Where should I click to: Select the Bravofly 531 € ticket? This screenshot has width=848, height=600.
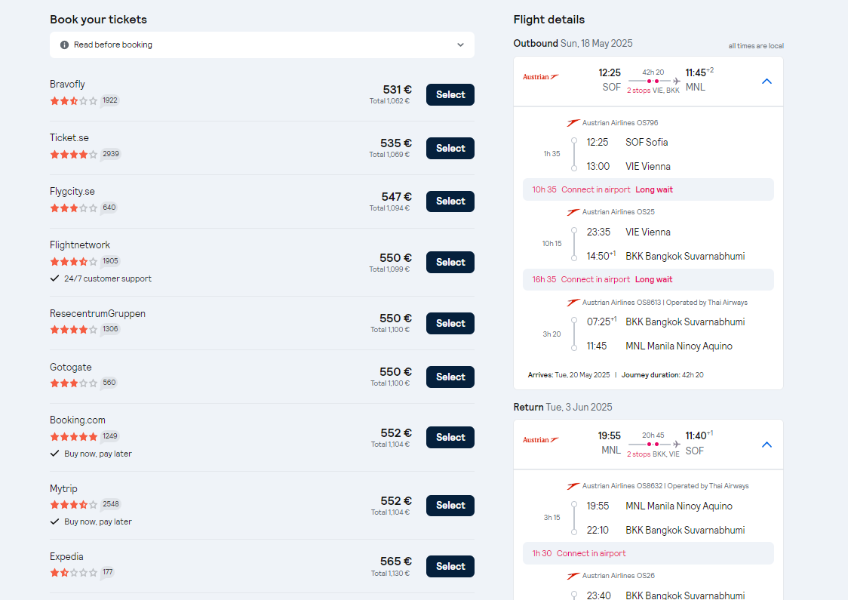click(450, 95)
